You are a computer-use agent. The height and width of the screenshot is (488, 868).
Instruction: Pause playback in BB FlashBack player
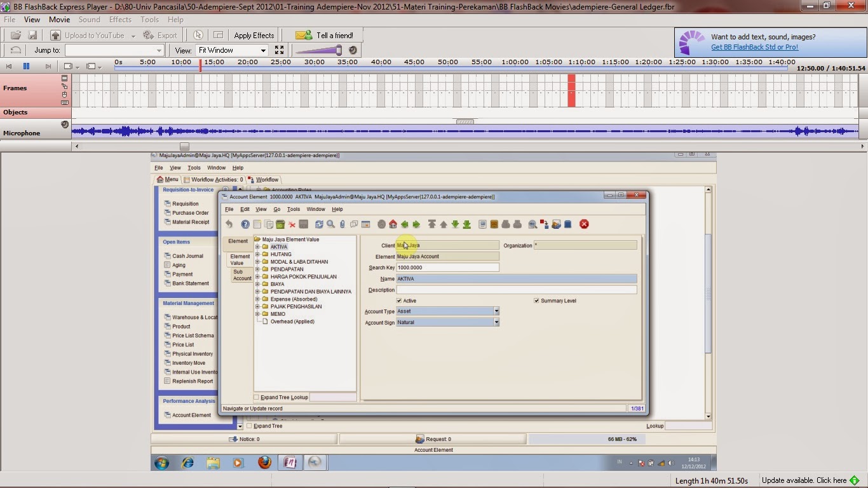[x=26, y=66]
